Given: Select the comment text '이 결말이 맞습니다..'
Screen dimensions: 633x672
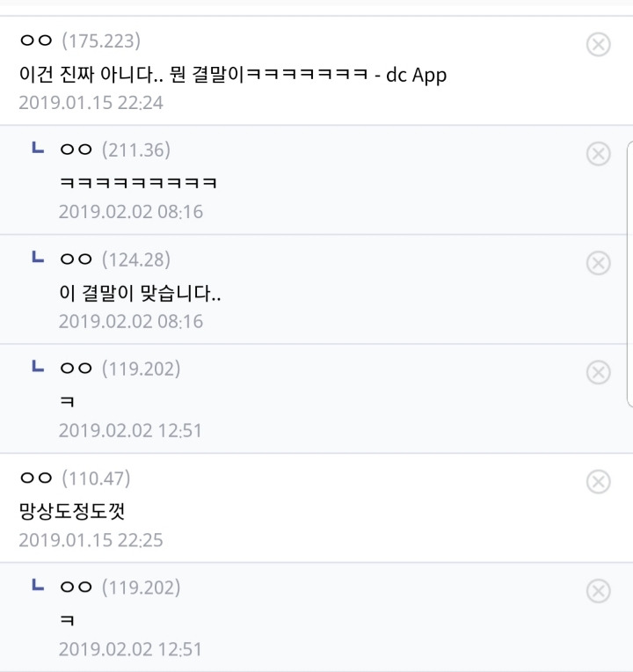Looking at the screenshot, I should [x=140, y=294].
